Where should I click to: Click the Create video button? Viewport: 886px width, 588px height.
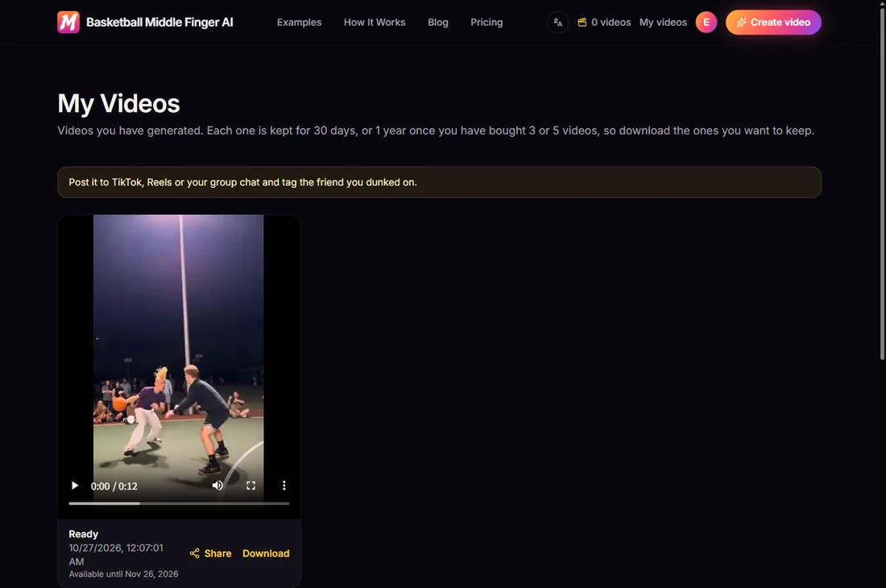[x=773, y=22]
